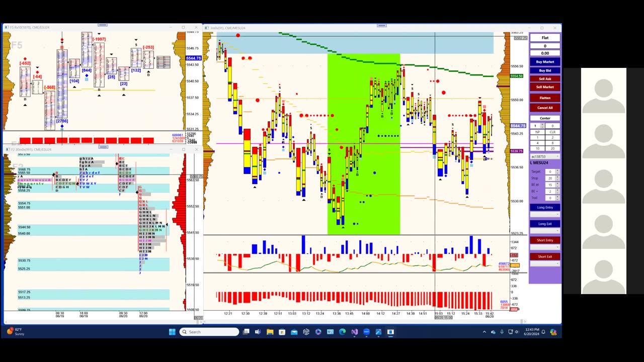Click the Flat position status field
This screenshot has width=644, height=362.
point(545,38)
